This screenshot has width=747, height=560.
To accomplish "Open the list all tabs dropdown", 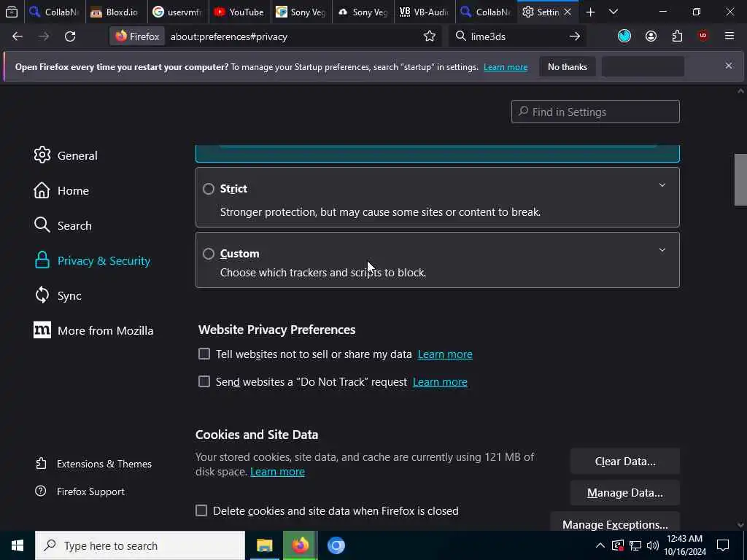I will (x=614, y=12).
